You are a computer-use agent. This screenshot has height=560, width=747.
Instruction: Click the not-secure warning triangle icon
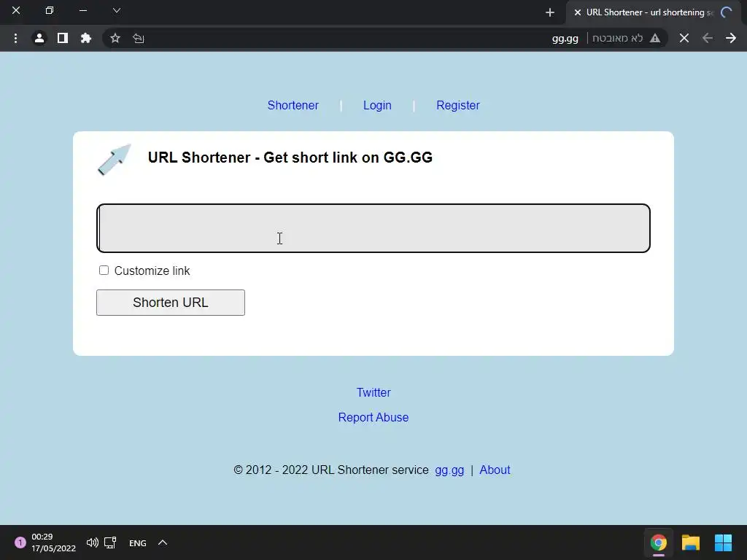tap(655, 38)
